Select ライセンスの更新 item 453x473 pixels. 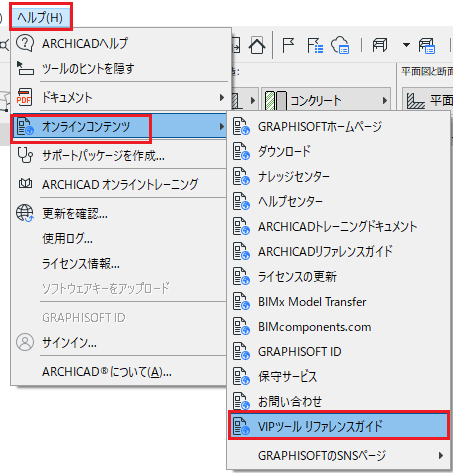click(338, 276)
